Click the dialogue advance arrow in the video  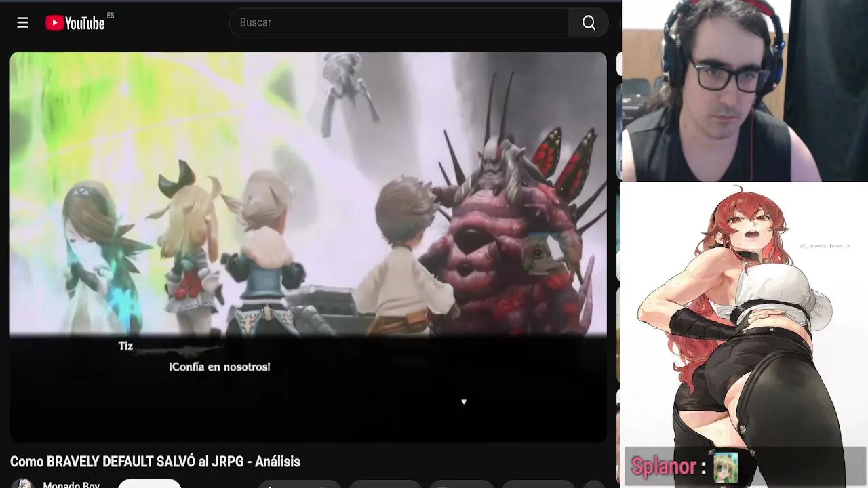pyautogui.click(x=464, y=402)
